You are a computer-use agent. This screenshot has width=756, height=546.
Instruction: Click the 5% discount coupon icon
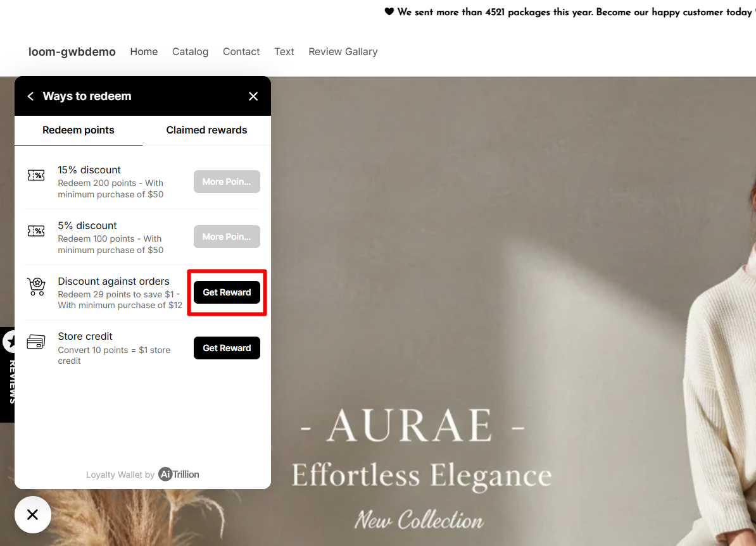[x=36, y=231]
